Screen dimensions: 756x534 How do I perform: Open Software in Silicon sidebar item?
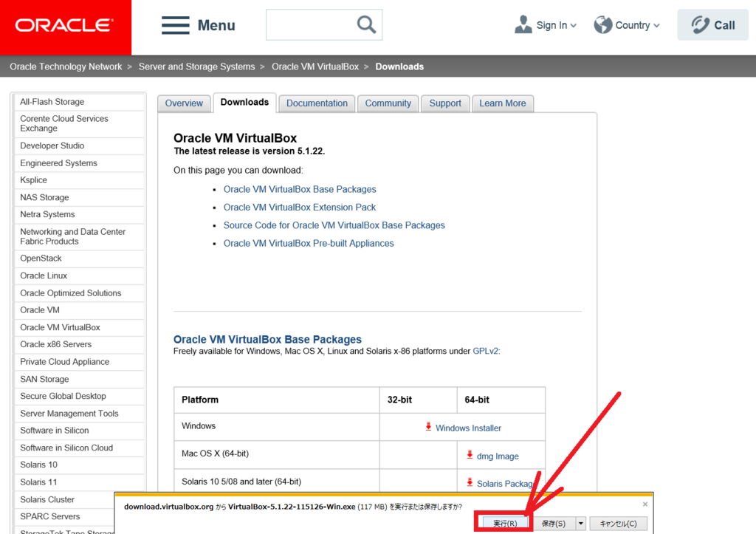pos(55,431)
